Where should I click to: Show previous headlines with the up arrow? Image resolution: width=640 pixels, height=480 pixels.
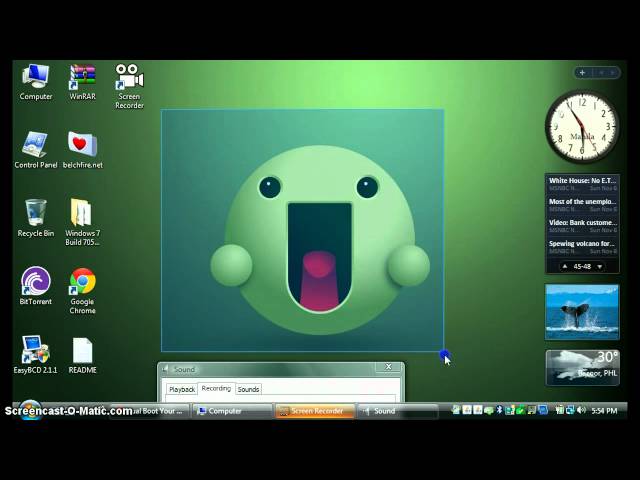[565, 267]
